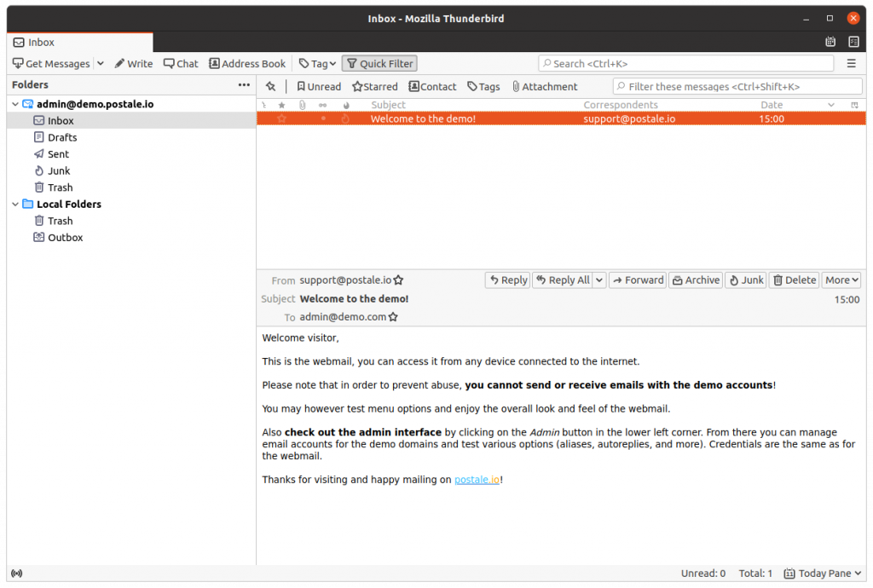
Task: Toggle the Starred quick filter
Action: coord(375,86)
